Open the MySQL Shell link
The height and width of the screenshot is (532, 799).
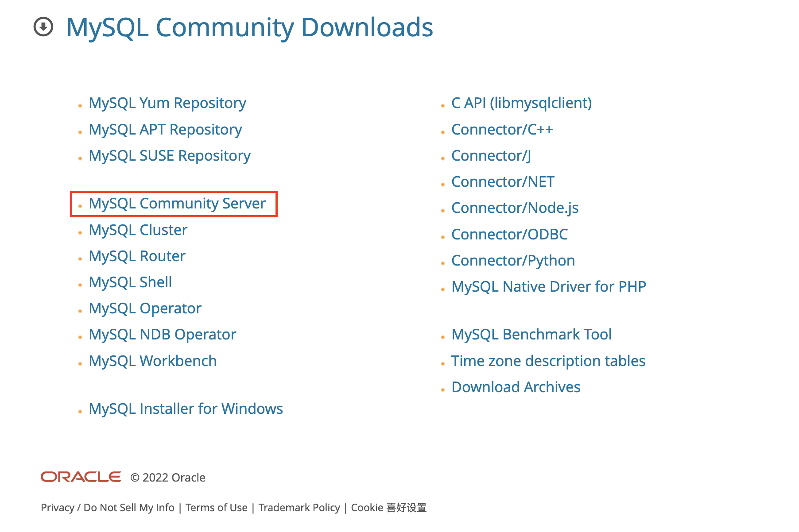(x=130, y=282)
